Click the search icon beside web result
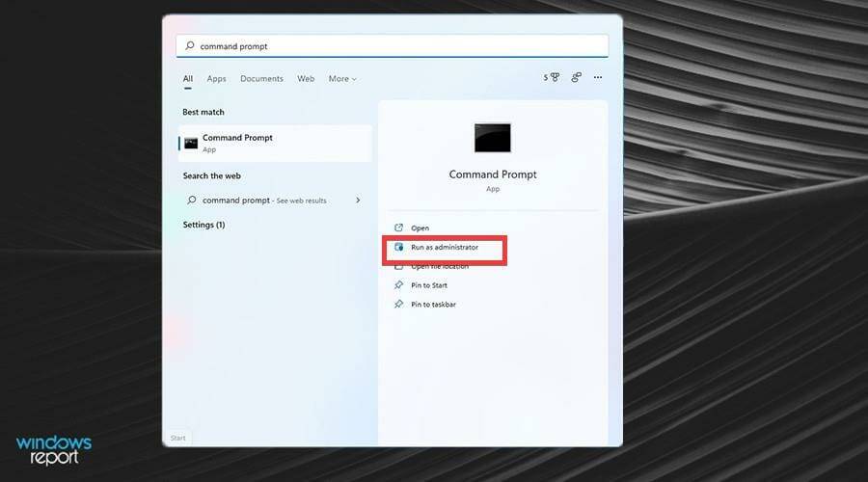Image resolution: width=868 pixels, height=482 pixels. [x=192, y=200]
